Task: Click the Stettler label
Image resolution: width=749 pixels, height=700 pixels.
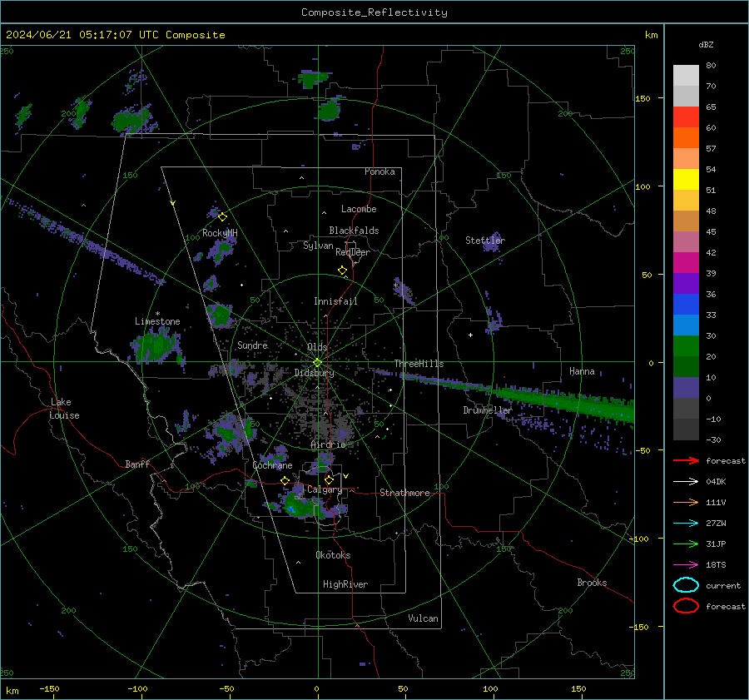Action: [485, 241]
